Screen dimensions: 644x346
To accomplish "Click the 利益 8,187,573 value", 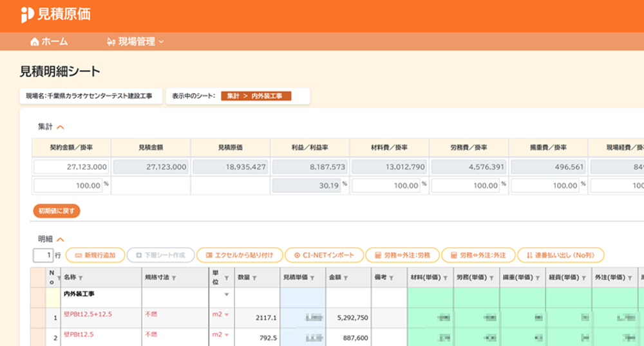I will (310, 167).
